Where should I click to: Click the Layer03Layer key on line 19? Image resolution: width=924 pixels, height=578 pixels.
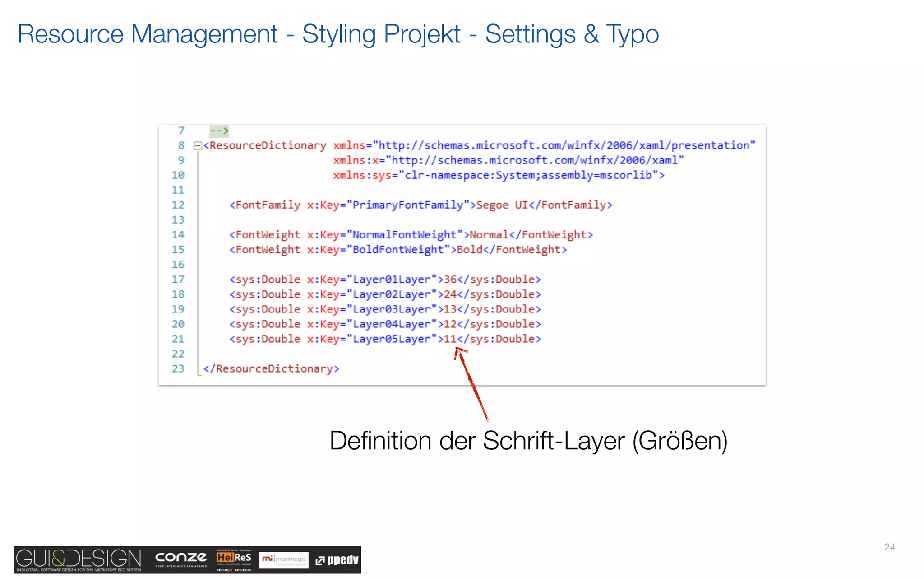392,309
